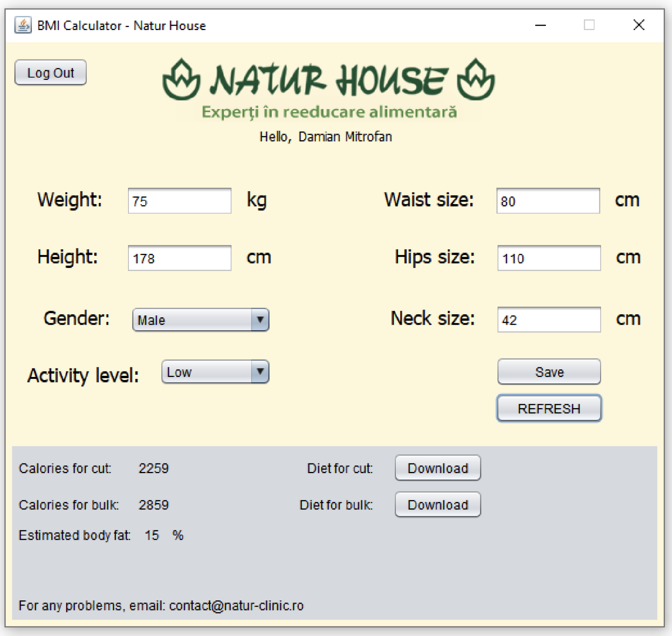Click the Activity level: label
Viewport: 672px width, 636px height.
point(83,376)
